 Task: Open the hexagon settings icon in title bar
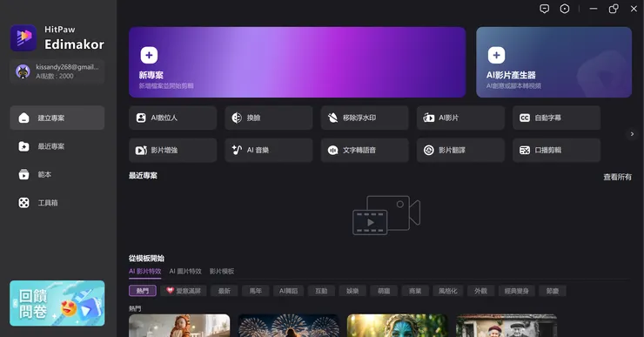click(x=565, y=9)
